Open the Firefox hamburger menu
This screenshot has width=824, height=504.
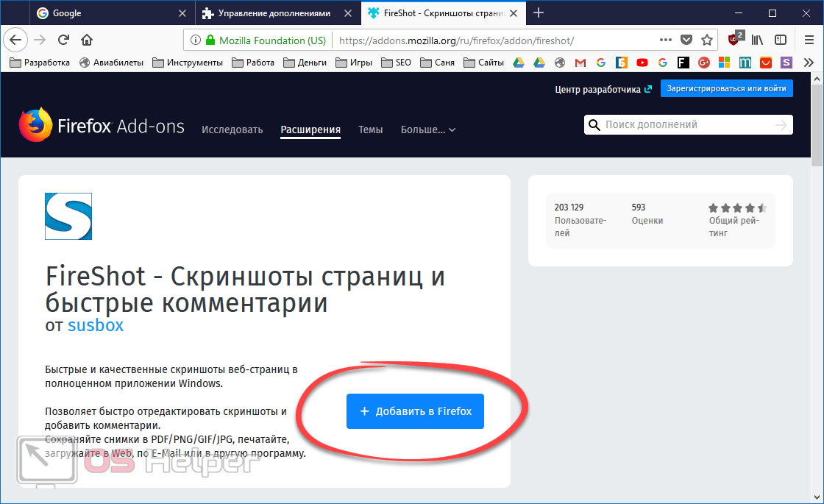pyautogui.click(x=809, y=40)
